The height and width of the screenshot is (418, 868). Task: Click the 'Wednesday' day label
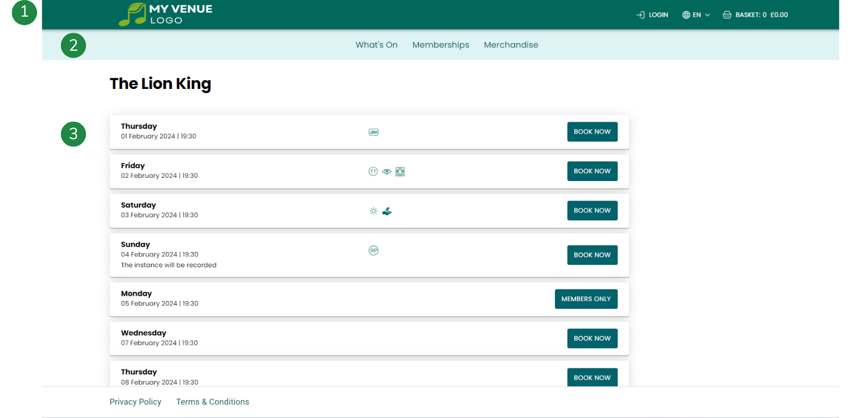click(x=144, y=333)
